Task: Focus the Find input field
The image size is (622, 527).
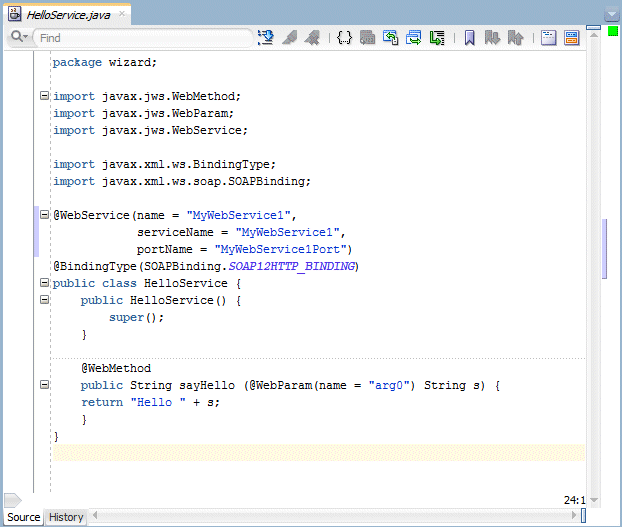Action: (143, 38)
